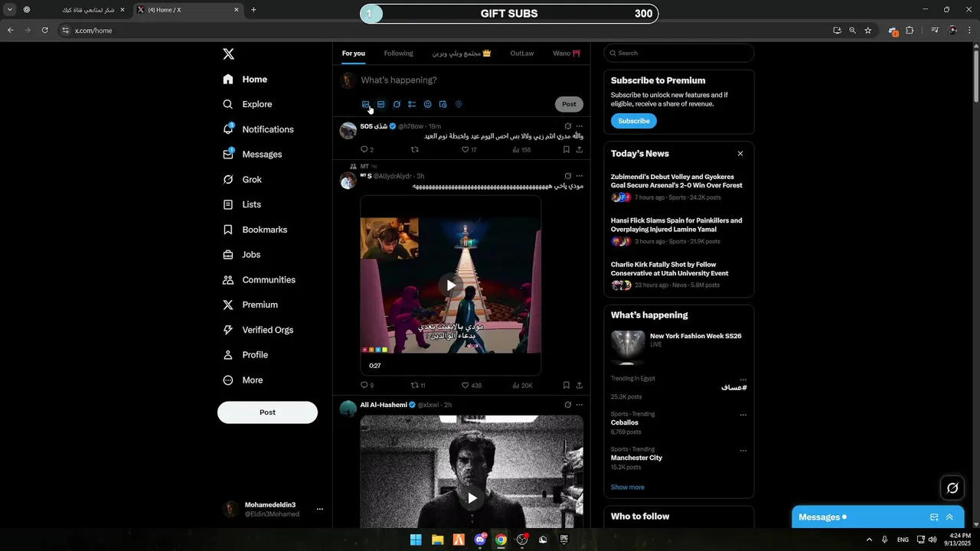Viewport: 980px width, 551px height.
Task: Expand the Messages drawer with arrows
Action: click(x=950, y=517)
